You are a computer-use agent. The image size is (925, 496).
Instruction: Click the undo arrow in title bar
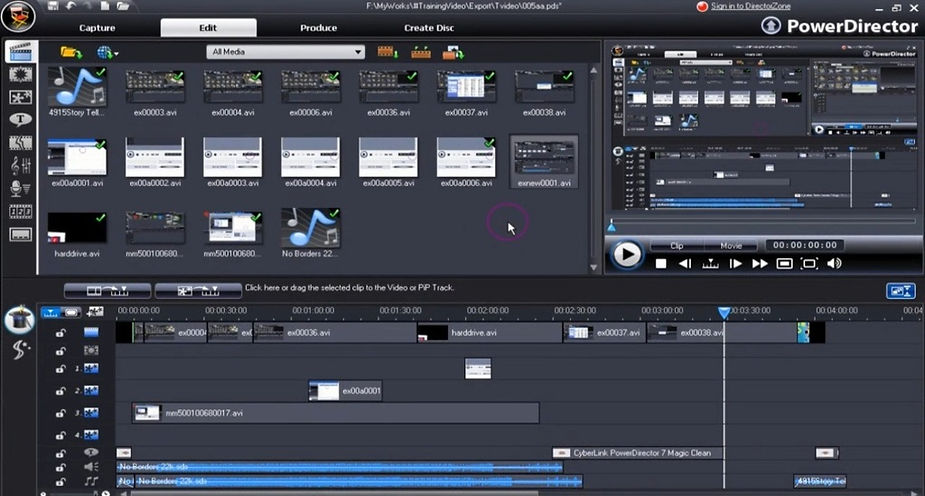click(x=71, y=6)
